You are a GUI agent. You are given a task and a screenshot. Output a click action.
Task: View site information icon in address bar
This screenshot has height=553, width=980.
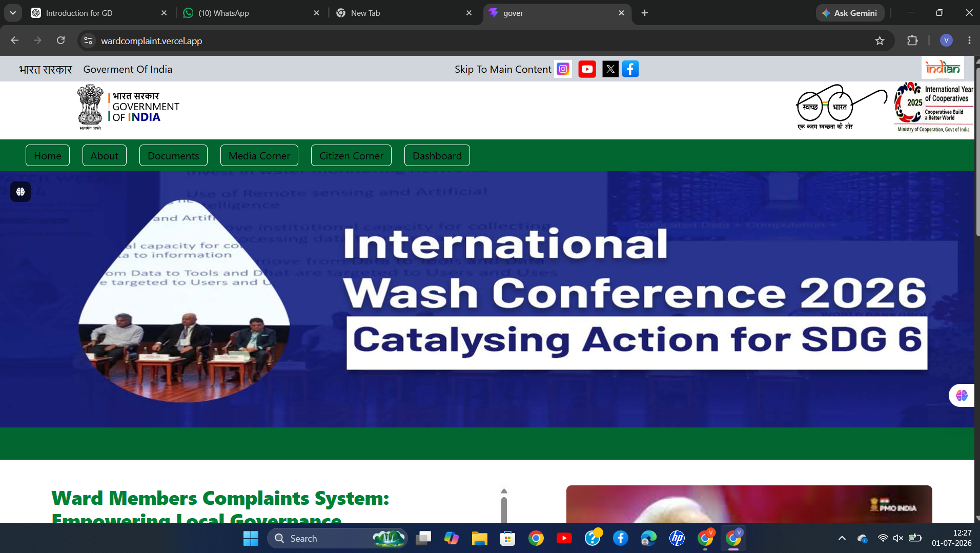[88, 40]
